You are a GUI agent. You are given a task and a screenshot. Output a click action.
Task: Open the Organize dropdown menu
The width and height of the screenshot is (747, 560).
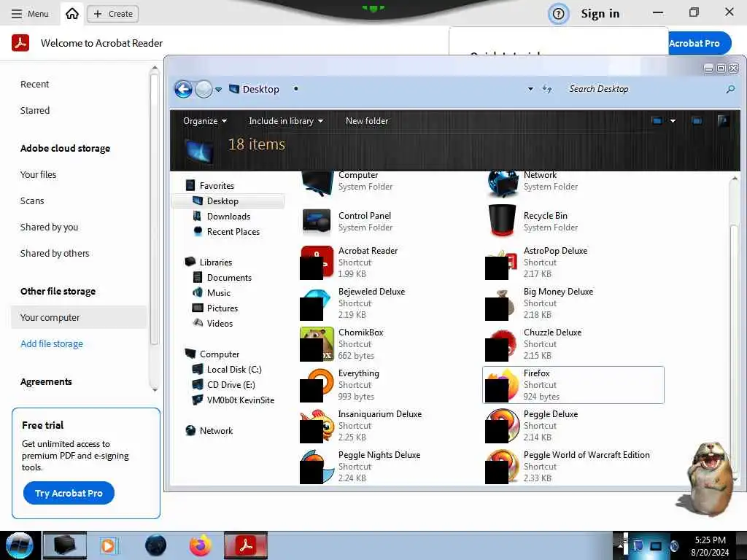(205, 121)
